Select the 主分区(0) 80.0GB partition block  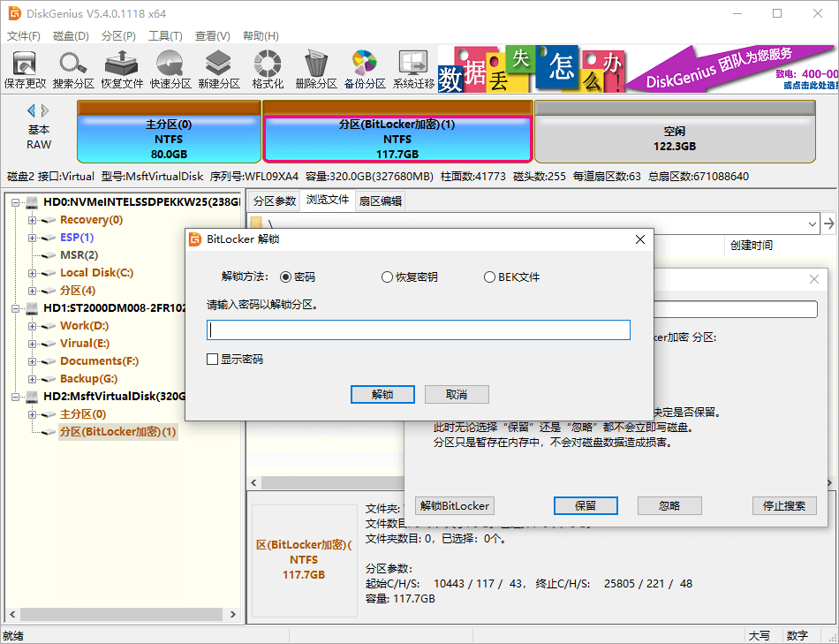[x=169, y=132]
